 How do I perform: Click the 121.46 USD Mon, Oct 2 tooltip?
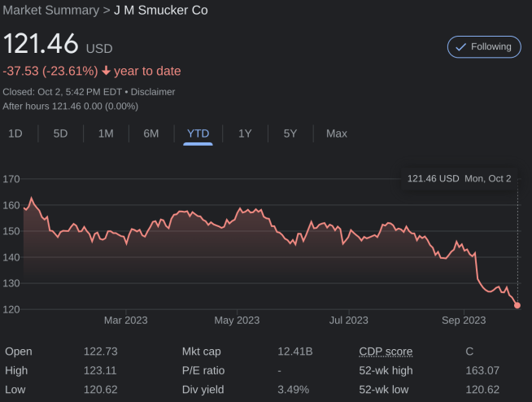coord(459,178)
